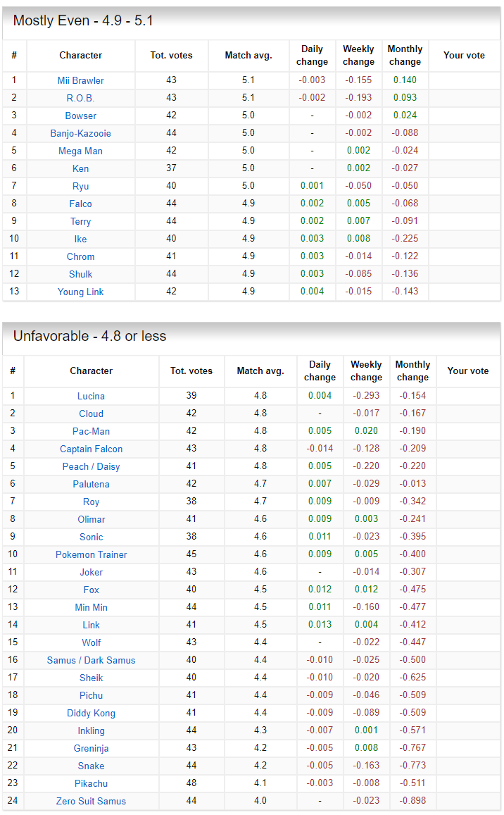Viewport: 504px width, 815px height.
Task: Select the Samus / Dark Samus link
Action: click(91, 660)
